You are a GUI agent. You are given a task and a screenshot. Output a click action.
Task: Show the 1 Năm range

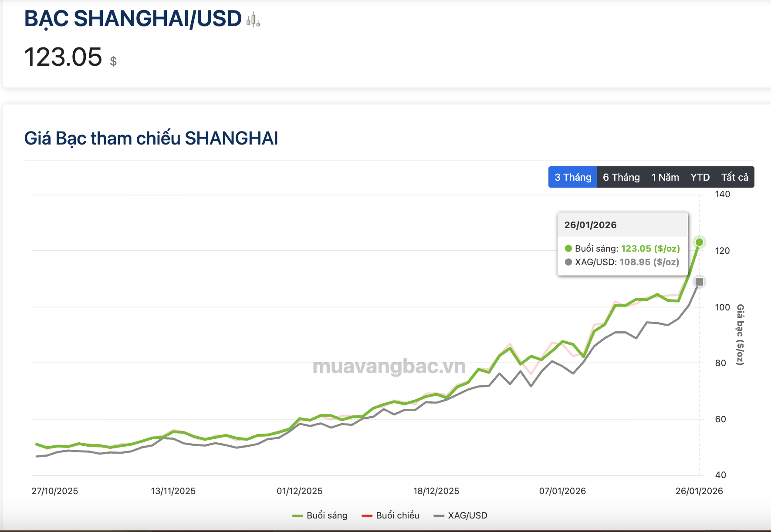click(665, 177)
